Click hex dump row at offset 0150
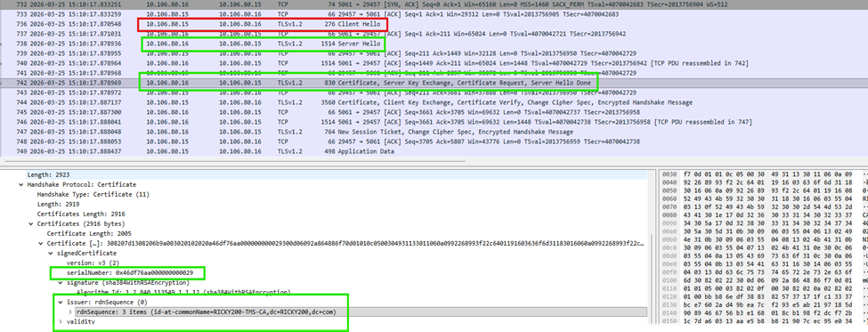The width and height of the screenshot is (868, 332). point(765,321)
